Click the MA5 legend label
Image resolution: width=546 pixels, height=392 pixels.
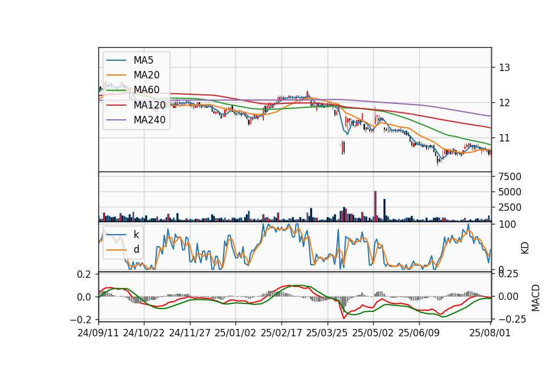tap(143, 60)
